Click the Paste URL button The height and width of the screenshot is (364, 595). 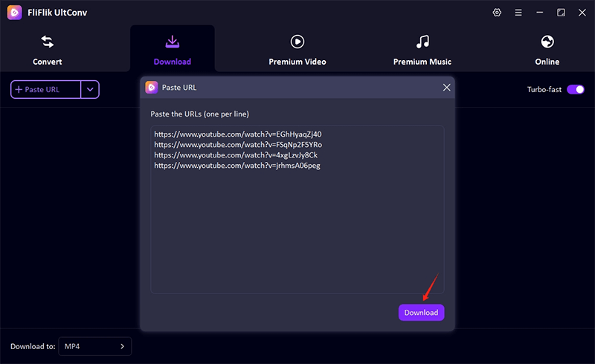pyautogui.click(x=45, y=89)
